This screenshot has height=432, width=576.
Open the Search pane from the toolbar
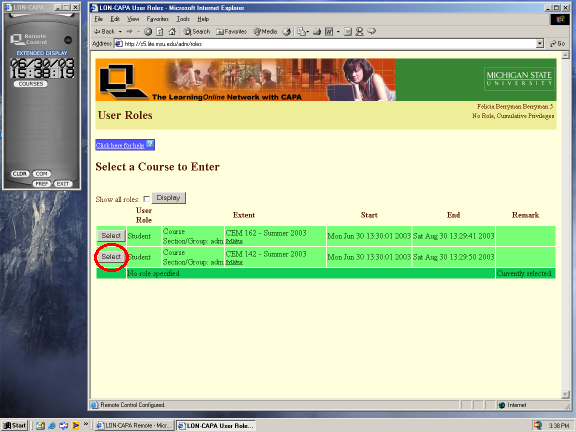pos(197,32)
